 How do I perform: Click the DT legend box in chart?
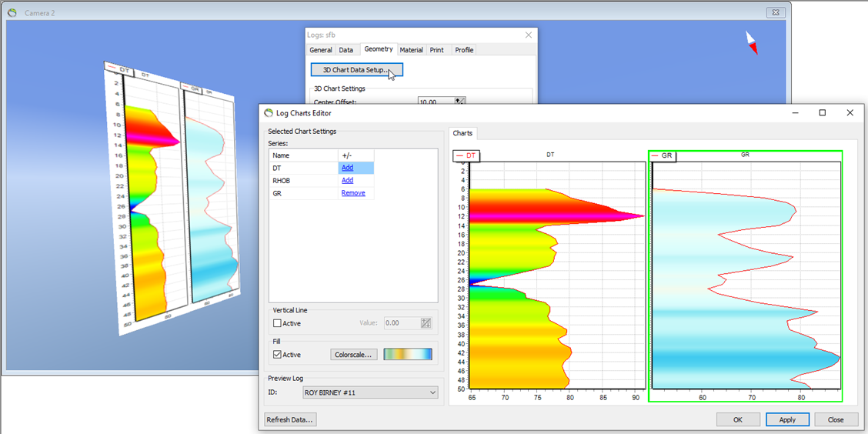point(466,156)
